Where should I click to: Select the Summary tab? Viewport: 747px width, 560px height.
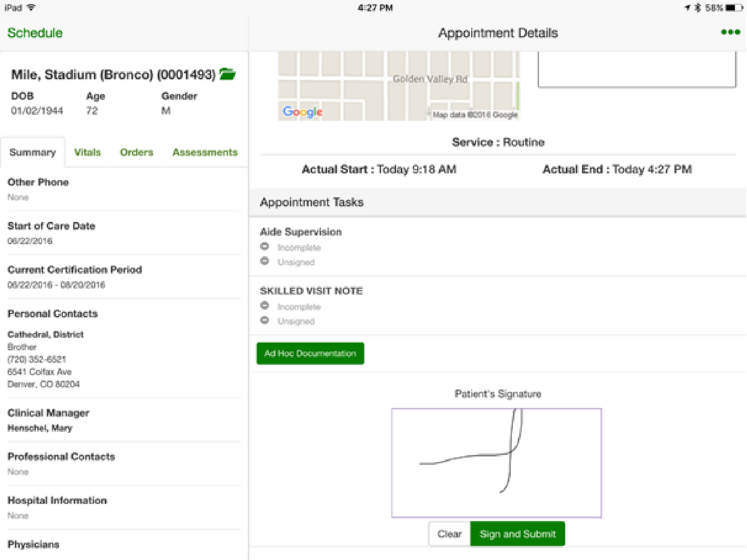click(x=33, y=152)
